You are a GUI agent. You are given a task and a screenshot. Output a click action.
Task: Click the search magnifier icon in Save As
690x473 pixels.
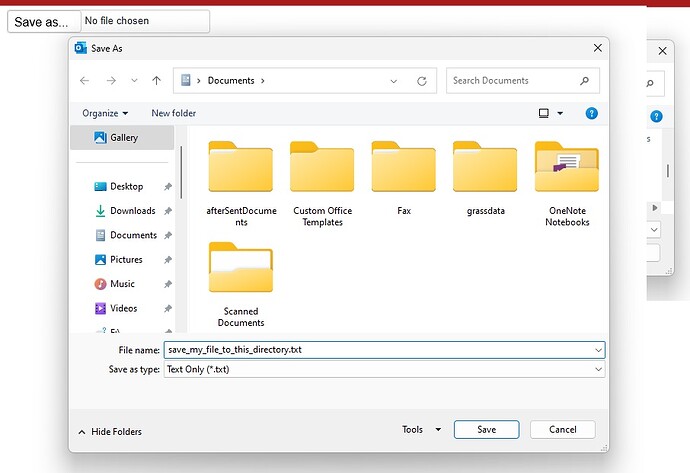coord(584,81)
